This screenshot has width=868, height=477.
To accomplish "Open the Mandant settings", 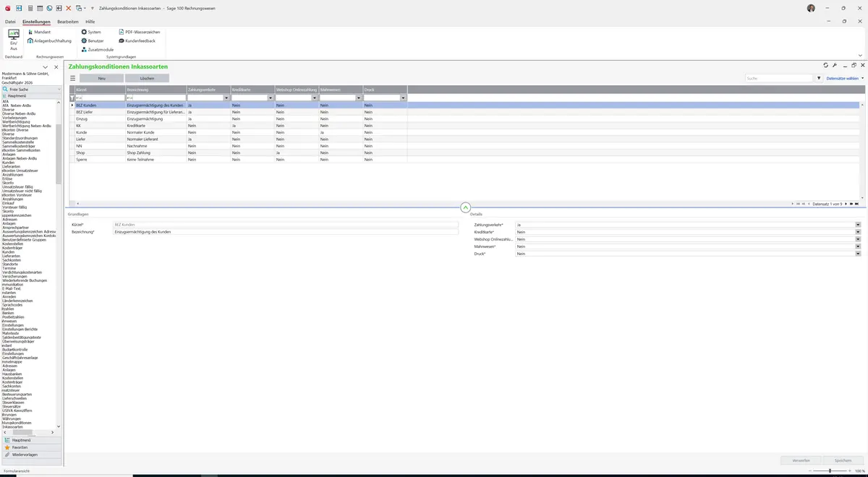I will [39, 33].
